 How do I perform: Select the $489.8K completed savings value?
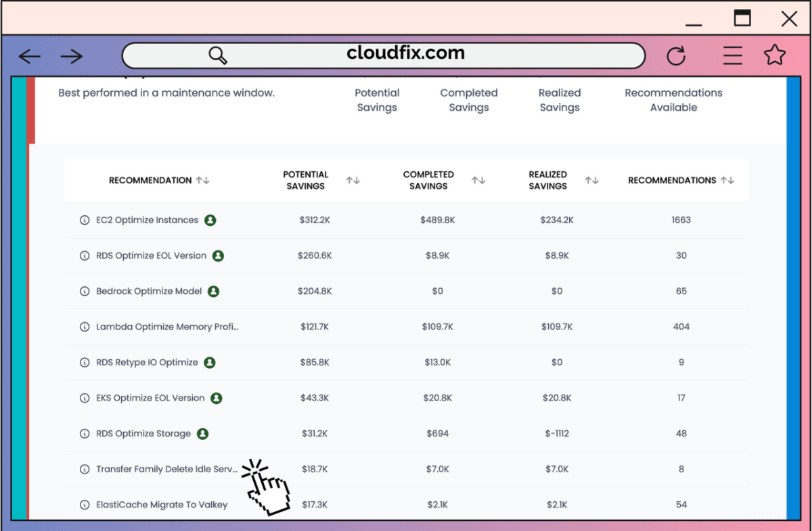[437, 221]
